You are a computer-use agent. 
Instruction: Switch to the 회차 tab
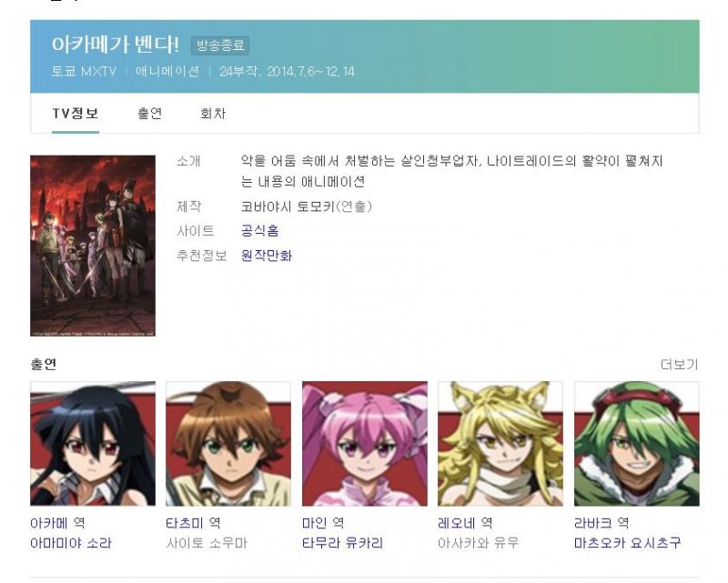click(213, 114)
